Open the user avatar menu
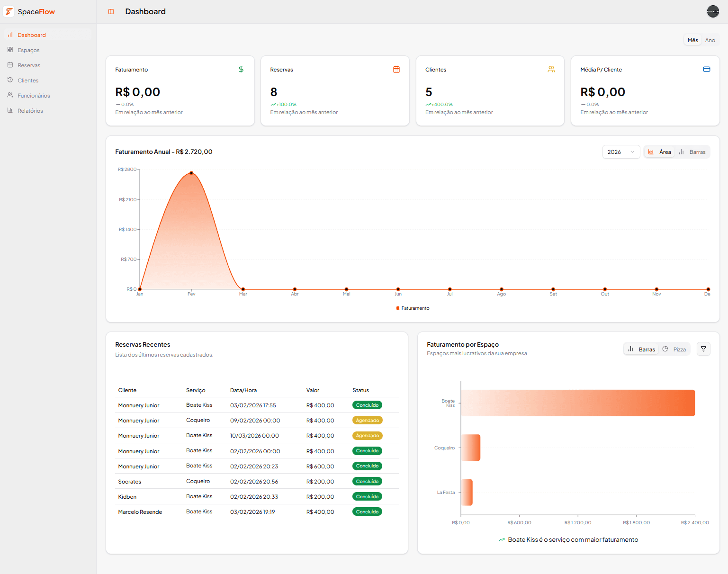Screen dimensions: 728x574 coord(713,11)
